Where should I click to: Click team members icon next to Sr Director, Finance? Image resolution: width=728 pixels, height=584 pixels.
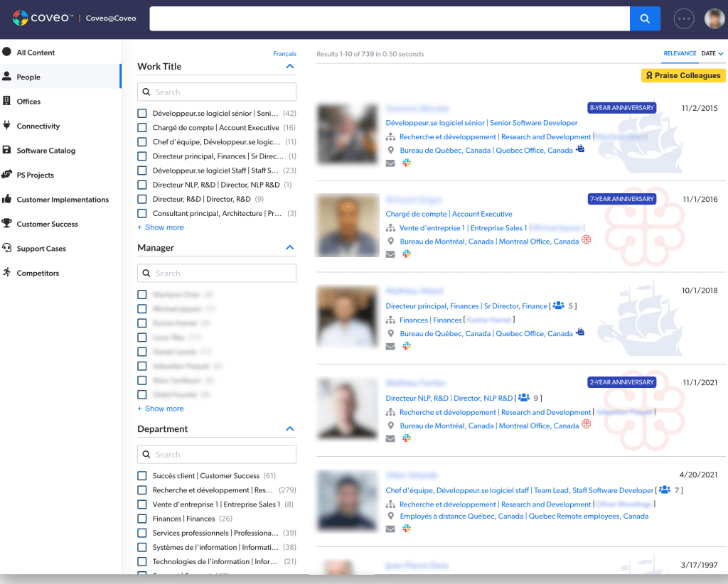[x=558, y=305]
